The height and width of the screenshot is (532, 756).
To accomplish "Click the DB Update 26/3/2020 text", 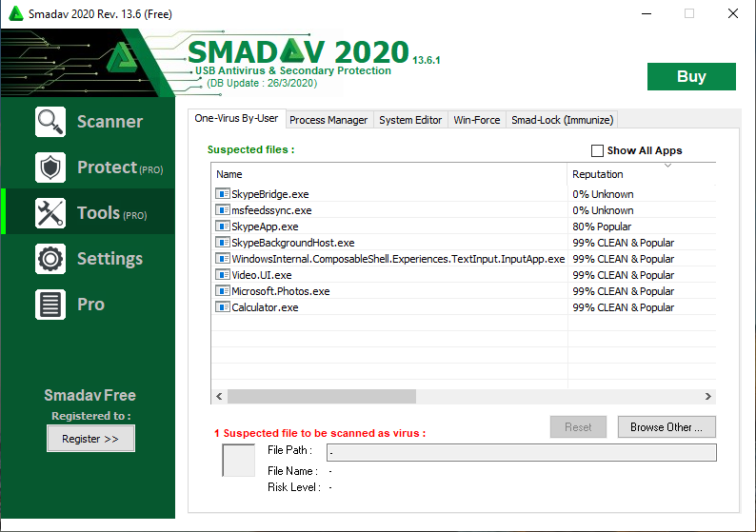I will point(262,84).
